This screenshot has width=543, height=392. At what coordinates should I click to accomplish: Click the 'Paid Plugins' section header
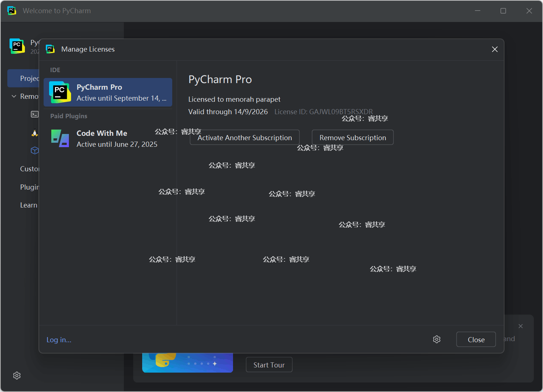[x=69, y=116]
